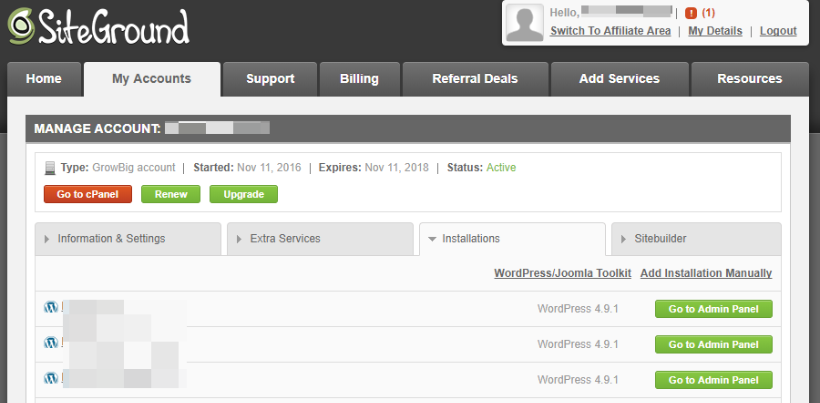
Task: Collapse the Installations arrow
Action: click(x=432, y=239)
